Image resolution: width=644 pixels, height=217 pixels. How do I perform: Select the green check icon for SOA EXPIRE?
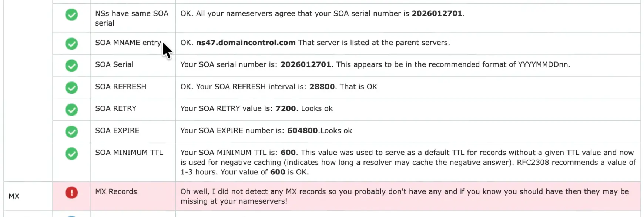[x=71, y=132]
